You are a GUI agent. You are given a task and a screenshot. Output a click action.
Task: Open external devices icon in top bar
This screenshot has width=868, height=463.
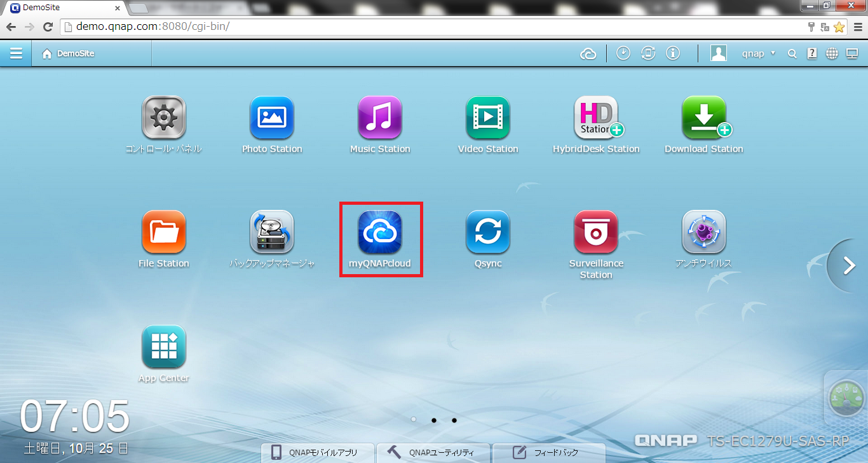click(x=648, y=53)
